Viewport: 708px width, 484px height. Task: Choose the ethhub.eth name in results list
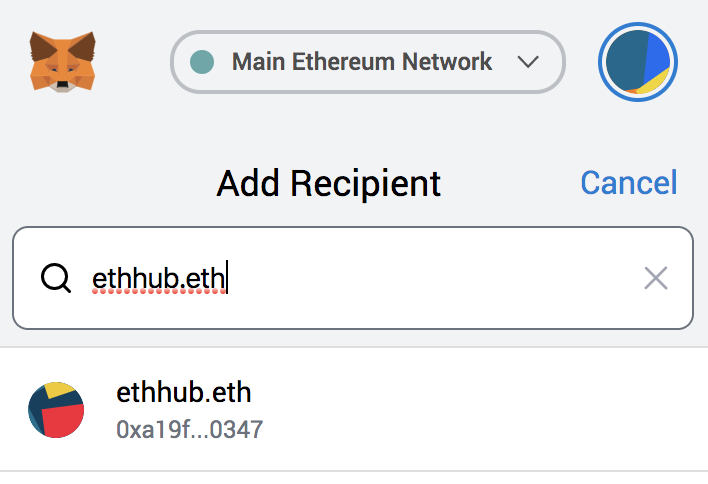coord(184,392)
